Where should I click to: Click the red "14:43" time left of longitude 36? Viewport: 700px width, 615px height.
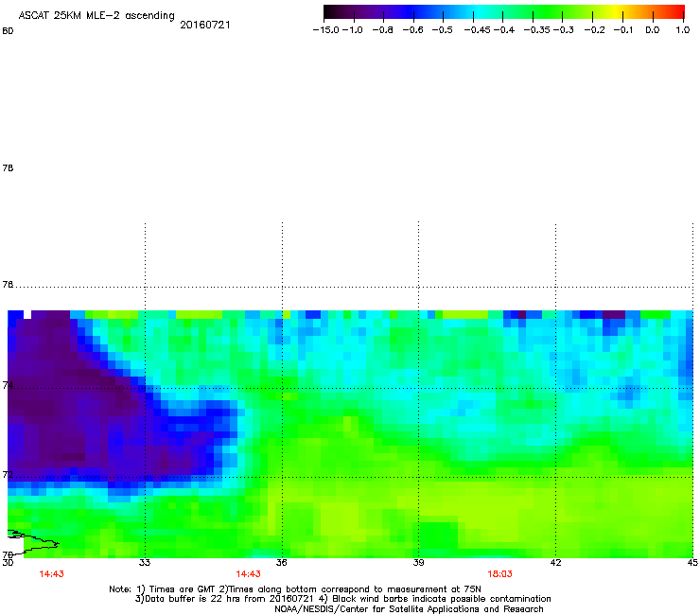click(x=248, y=574)
